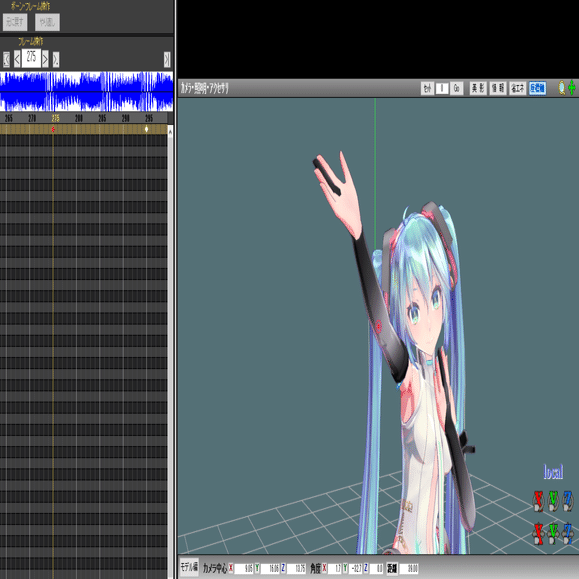Screen dimensions: 579x579
Task: Click the redo button beside undo
Action: (47, 22)
